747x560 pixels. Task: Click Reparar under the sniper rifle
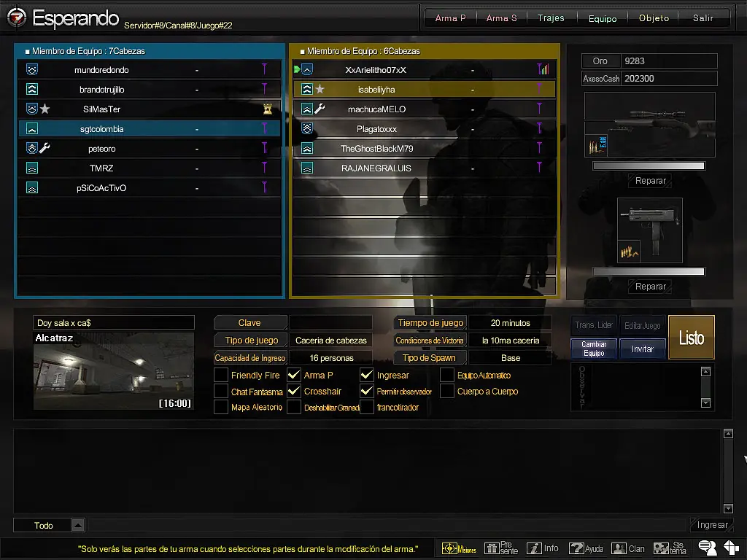[x=650, y=181]
